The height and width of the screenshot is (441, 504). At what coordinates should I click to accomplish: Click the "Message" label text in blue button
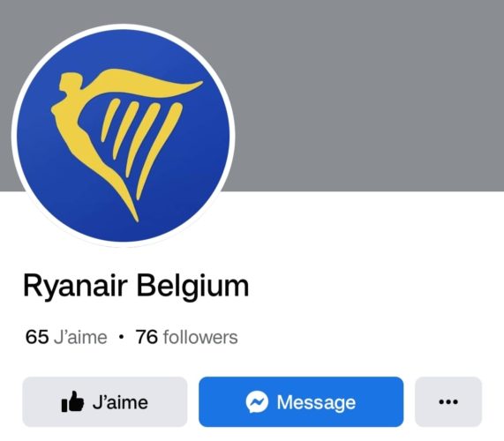point(316,402)
